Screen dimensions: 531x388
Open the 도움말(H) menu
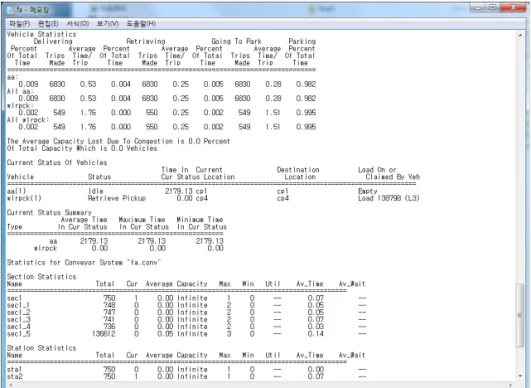click(x=141, y=24)
